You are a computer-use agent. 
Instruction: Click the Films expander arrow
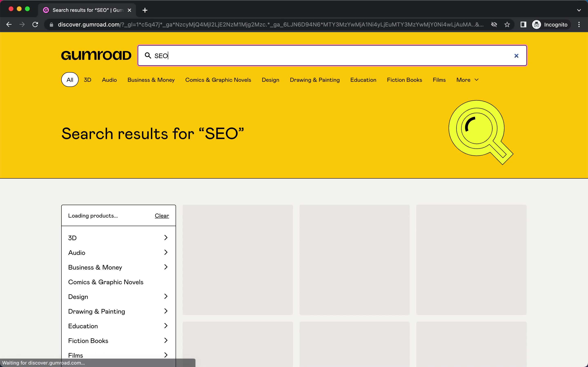point(166,355)
